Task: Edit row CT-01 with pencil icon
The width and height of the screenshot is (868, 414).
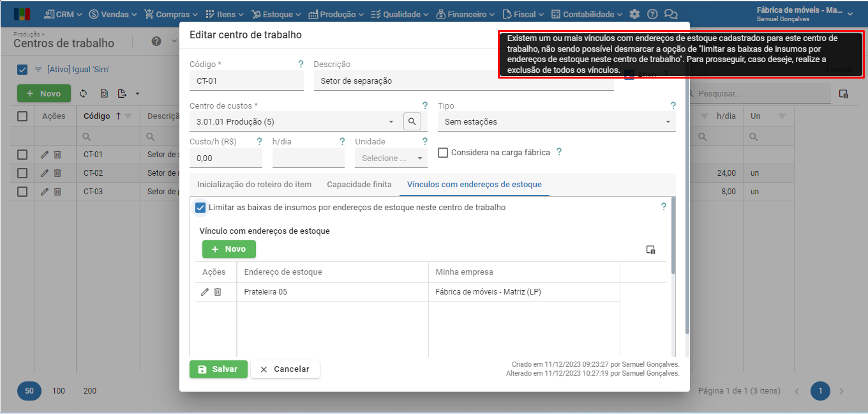Action: [44, 155]
